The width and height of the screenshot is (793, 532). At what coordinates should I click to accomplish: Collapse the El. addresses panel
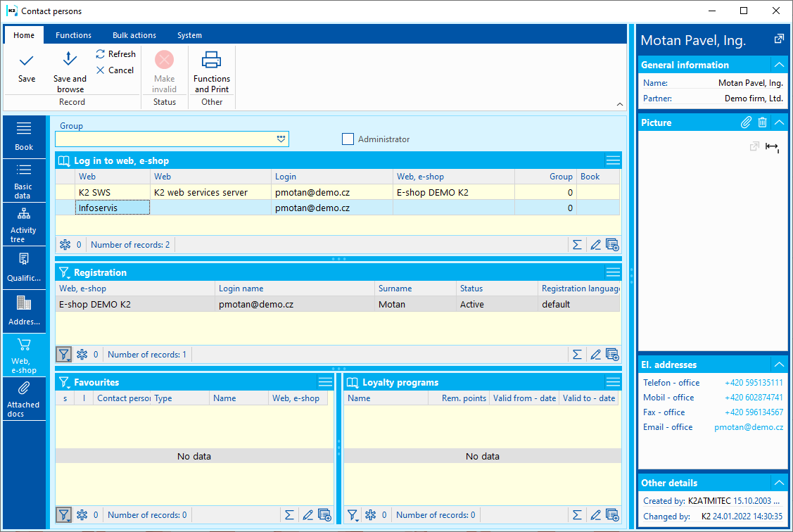[x=778, y=365]
